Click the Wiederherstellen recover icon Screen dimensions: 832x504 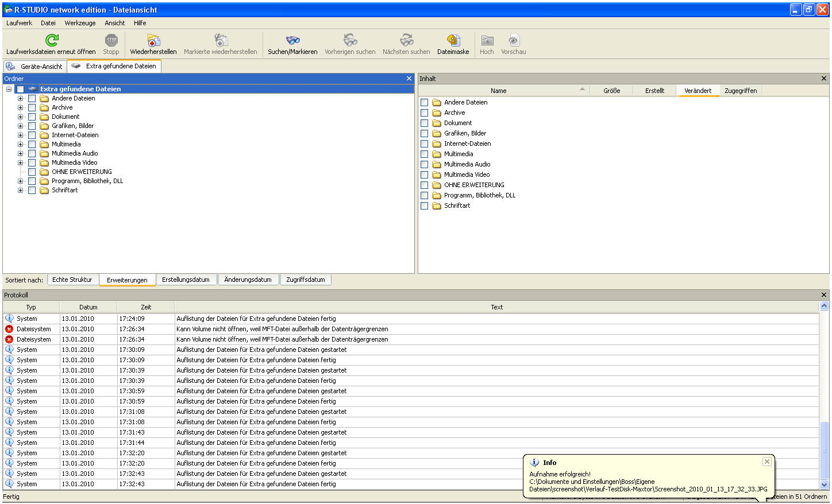coord(153,40)
